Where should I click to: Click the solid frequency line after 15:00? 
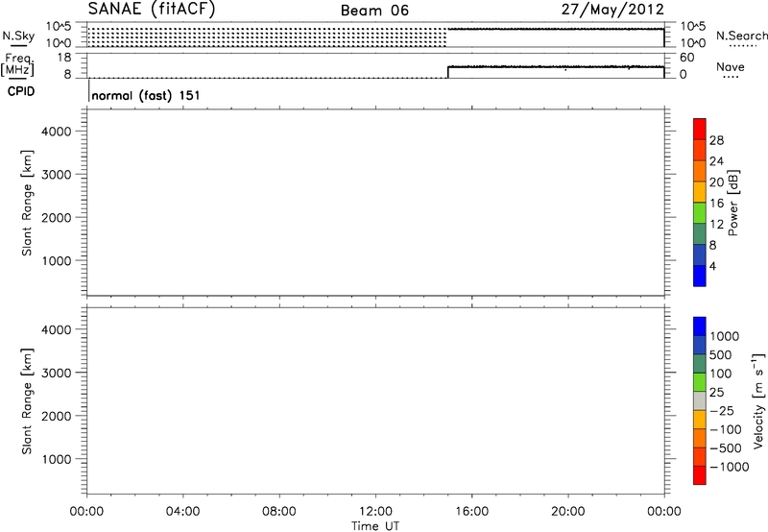point(556,66)
